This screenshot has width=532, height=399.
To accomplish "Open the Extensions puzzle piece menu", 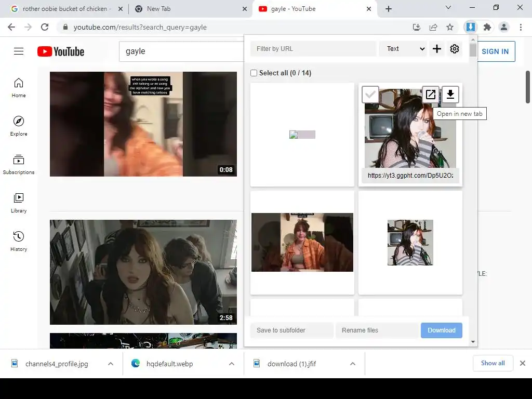I will coord(487,27).
